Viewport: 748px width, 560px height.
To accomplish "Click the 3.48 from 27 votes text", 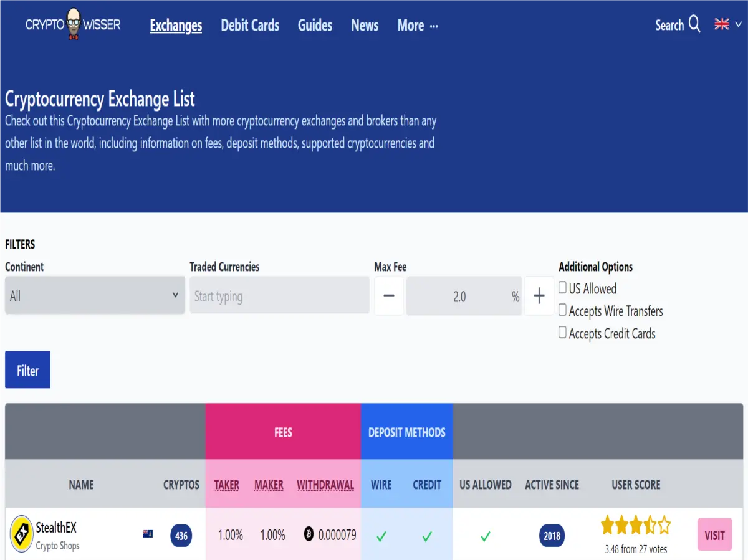I will 636,549.
